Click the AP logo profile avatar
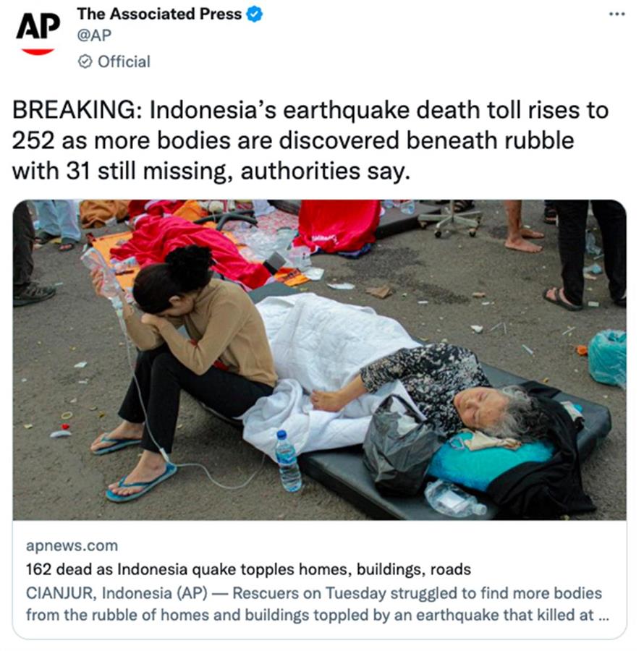The image size is (644, 651). click(38, 34)
